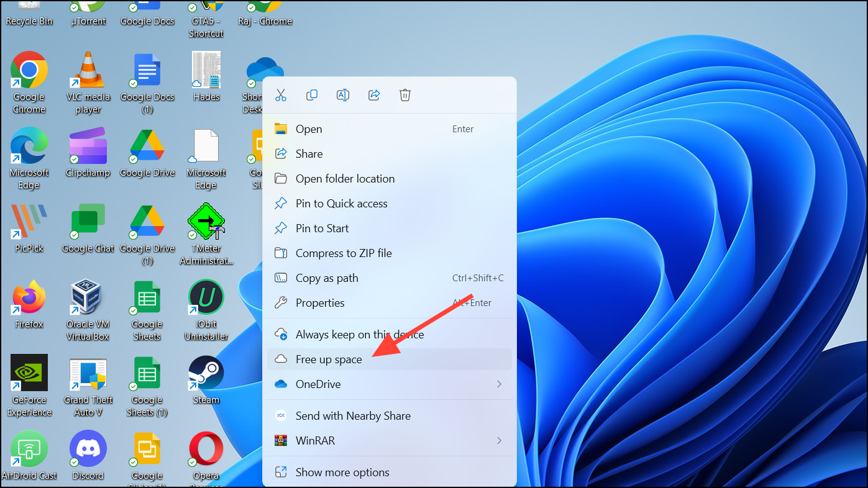Image resolution: width=868 pixels, height=488 pixels.
Task: Click the Share icon at menu top
Action: click(374, 94)
